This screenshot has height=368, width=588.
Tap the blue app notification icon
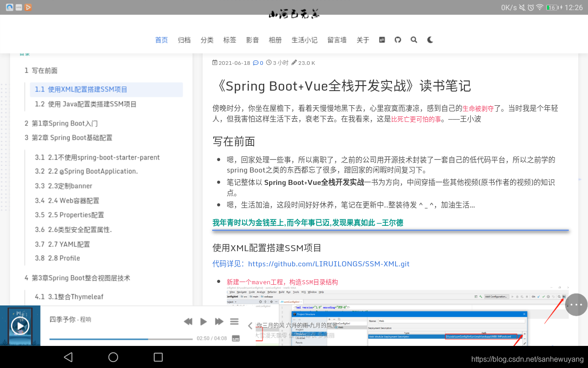9,7
